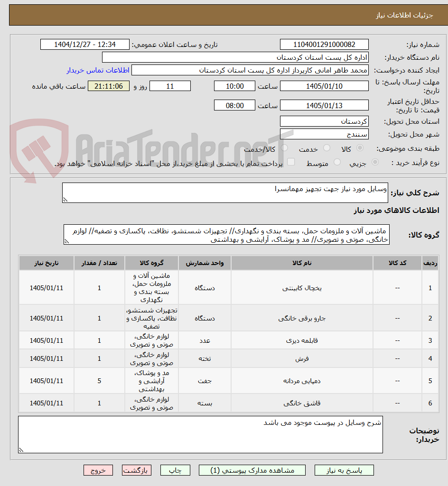This screenshot has width=448, height=486.
Task: Click the response deadline time 10:00
Action: tap(234, 86)
